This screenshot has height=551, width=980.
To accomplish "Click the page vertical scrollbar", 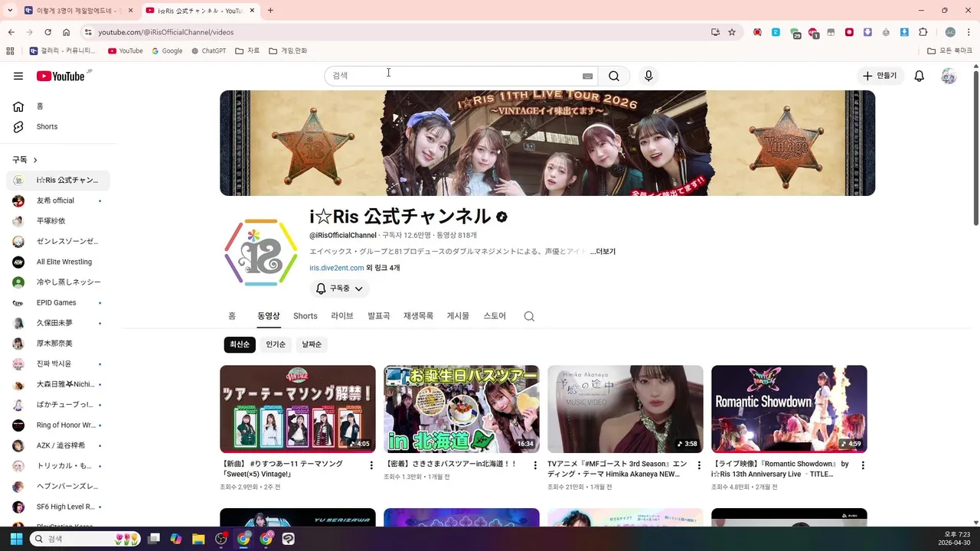I will [975, 148].
